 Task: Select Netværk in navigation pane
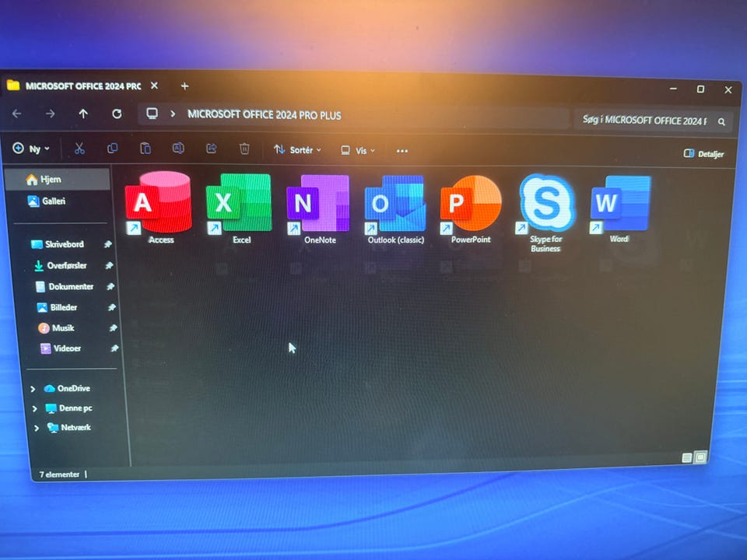[x=69, y=428]
